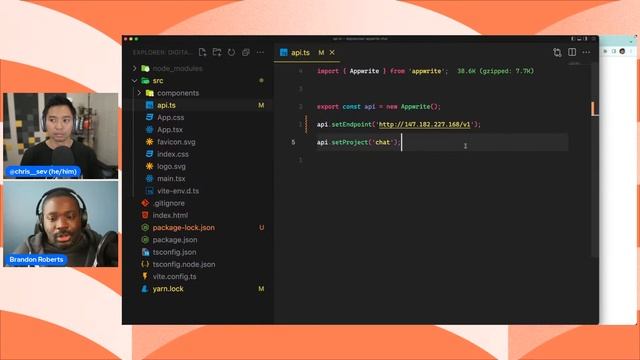Click the Brandon Roberts webcam thumbnail
640x360 pixels.
coord(60,224)
